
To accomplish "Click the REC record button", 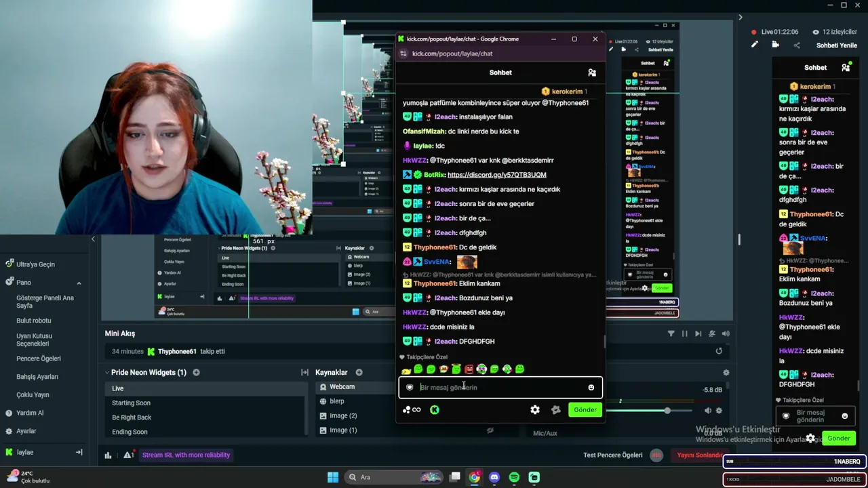I will tap(656, 455).
